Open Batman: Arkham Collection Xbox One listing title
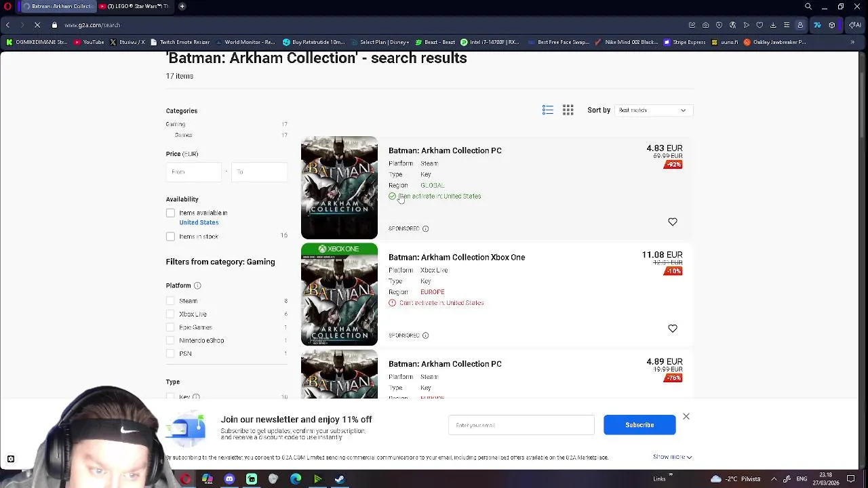Viewport: 868px width, 488px height. 456,258
